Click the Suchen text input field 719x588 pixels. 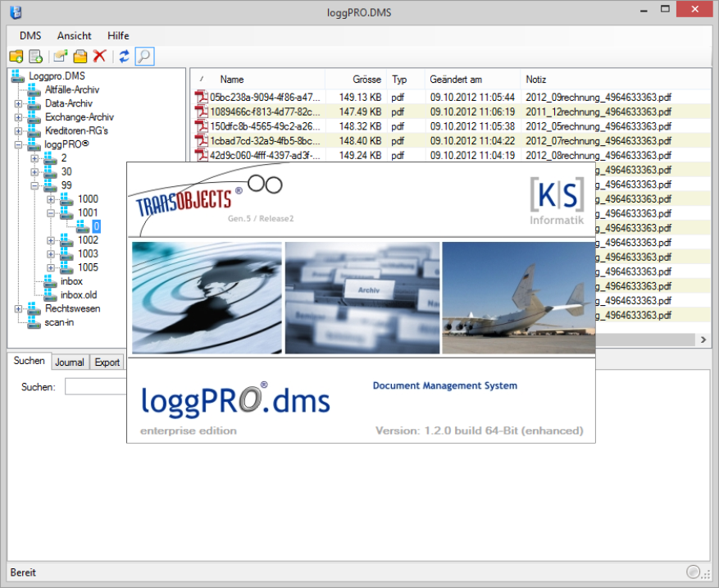click(x=95, y=386)
